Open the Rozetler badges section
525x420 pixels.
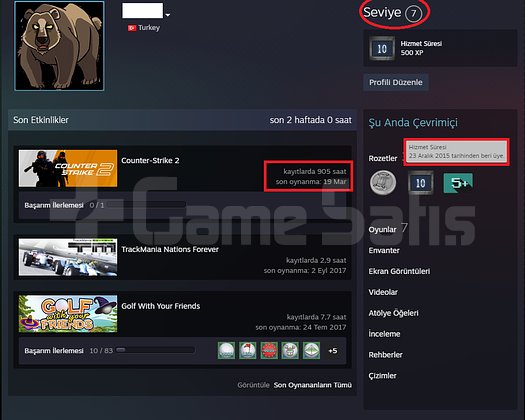tap(383, 158)
